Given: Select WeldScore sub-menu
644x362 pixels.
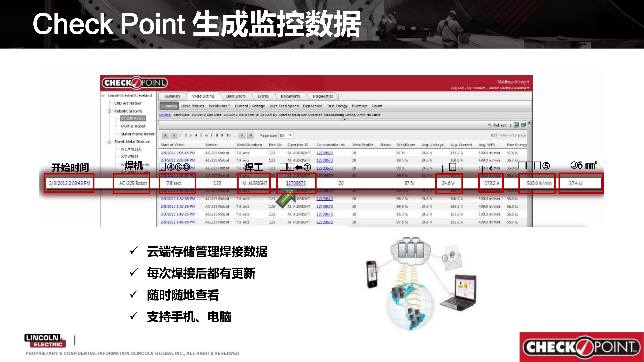Looking at the screenshot, I should tap(220, 106).
